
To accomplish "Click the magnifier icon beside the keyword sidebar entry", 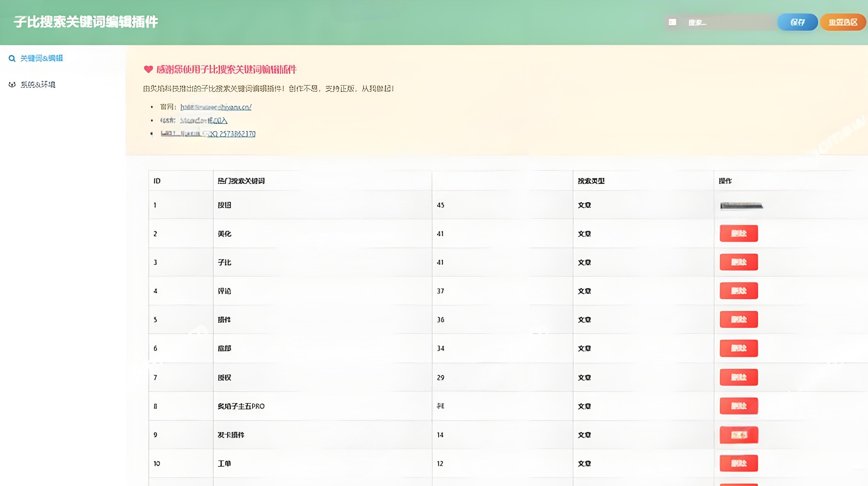I will (12, 58).
